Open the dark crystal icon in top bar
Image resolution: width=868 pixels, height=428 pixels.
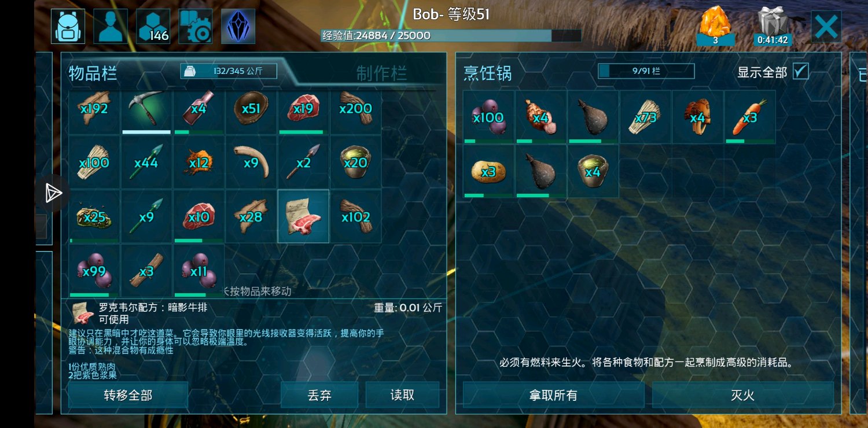coord(238,27)
